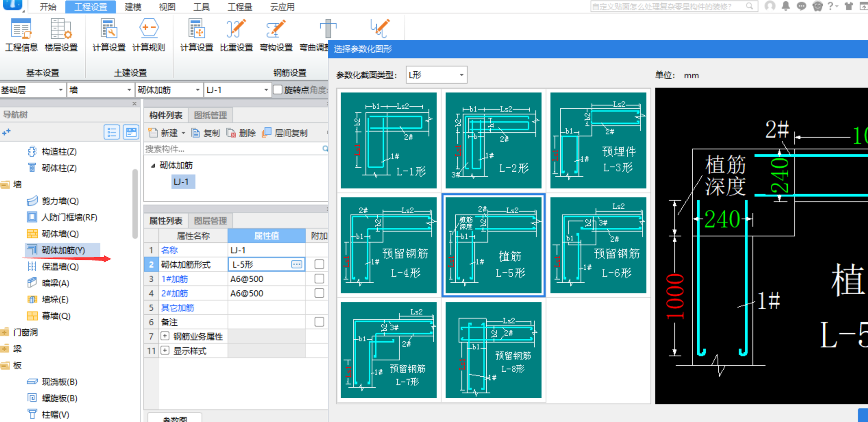The height and width of the screenshot is (422, 868).
Task: Switch navigation tree to panel view icon
Action: pyautogui.click(x=131, y=132)
